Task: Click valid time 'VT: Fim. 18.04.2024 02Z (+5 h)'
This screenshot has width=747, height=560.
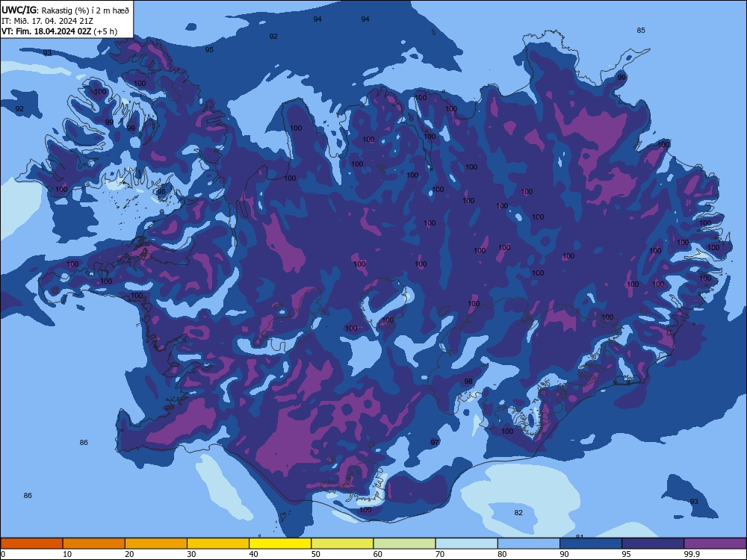Action: (x=59, y=31)
